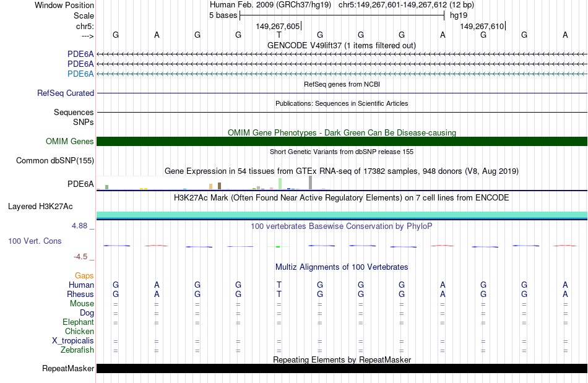Click the "Chicken" alignment row label
The height and width of the screenshot is (383, 588).
click(79, 331)
